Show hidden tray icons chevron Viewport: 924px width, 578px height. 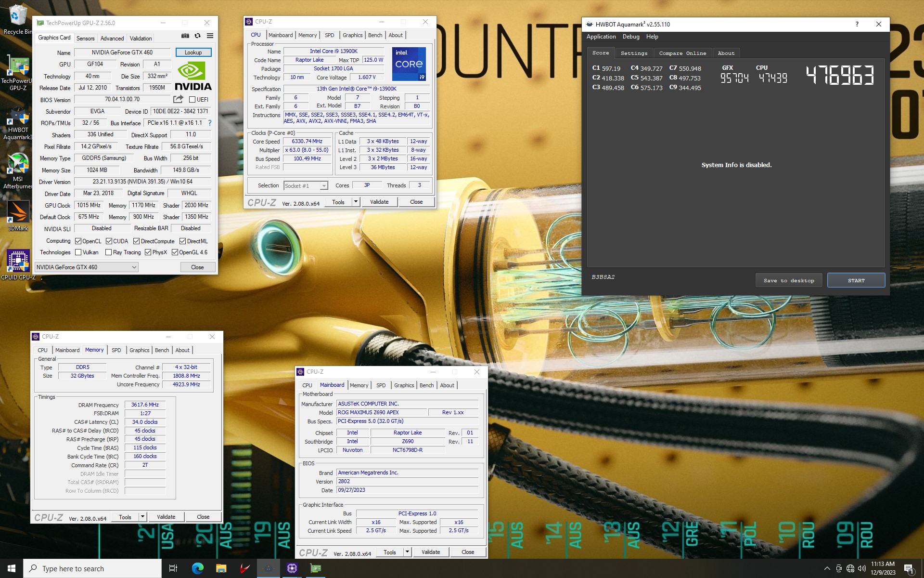pos(827,568)
